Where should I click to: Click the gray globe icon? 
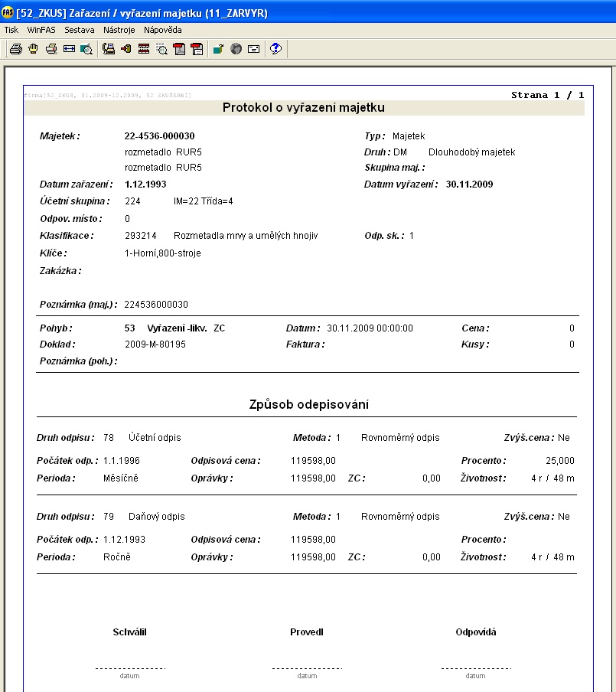click(236, 49)
